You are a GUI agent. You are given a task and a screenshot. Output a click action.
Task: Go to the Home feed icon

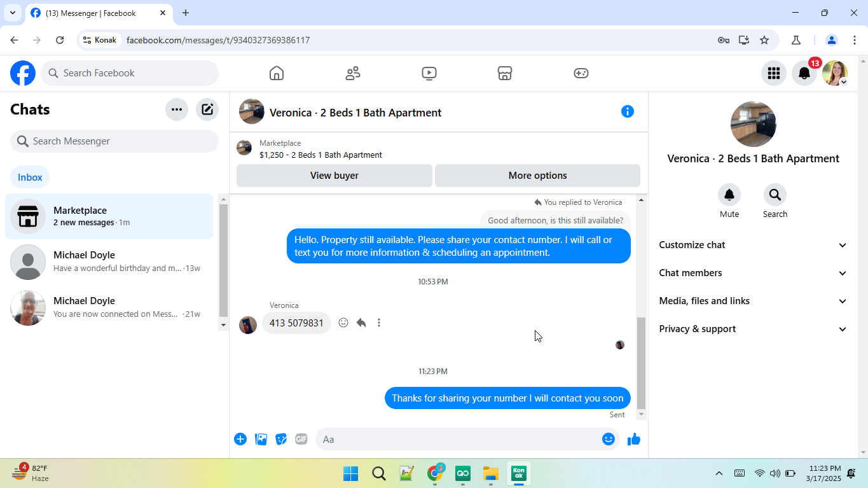(x=277, y=73)
